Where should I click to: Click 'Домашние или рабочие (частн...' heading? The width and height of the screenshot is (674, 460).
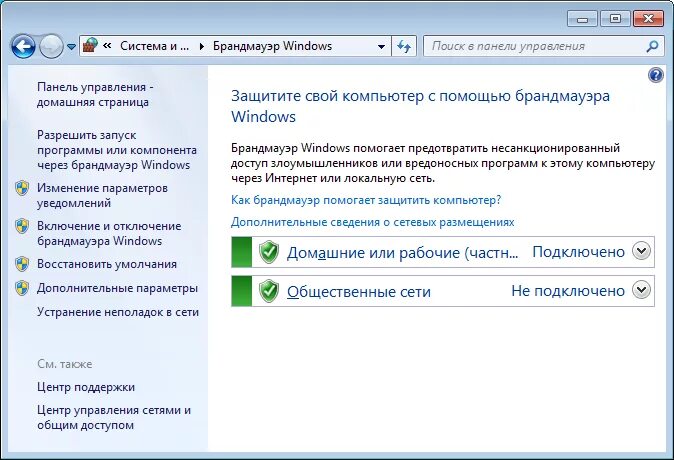(x=402, y=252)
